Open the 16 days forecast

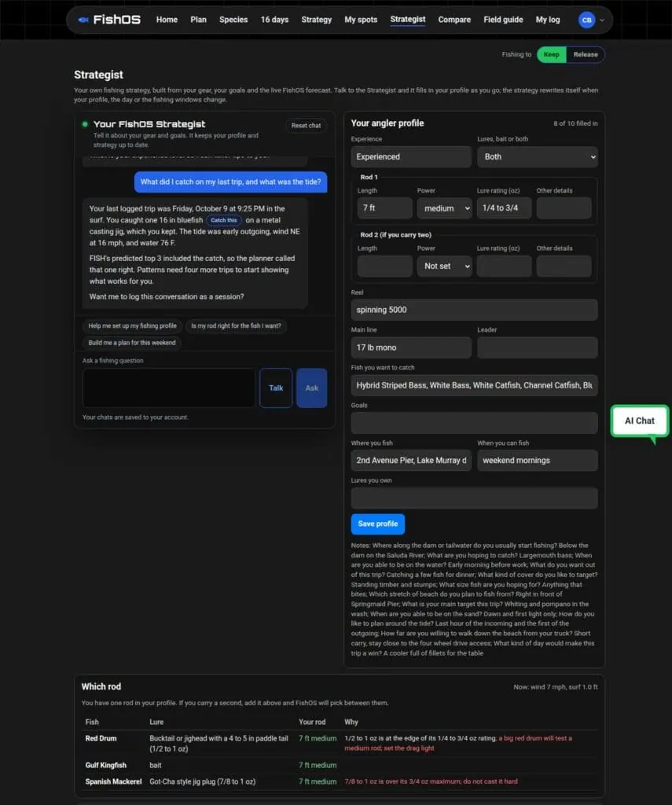click(274, 20)
